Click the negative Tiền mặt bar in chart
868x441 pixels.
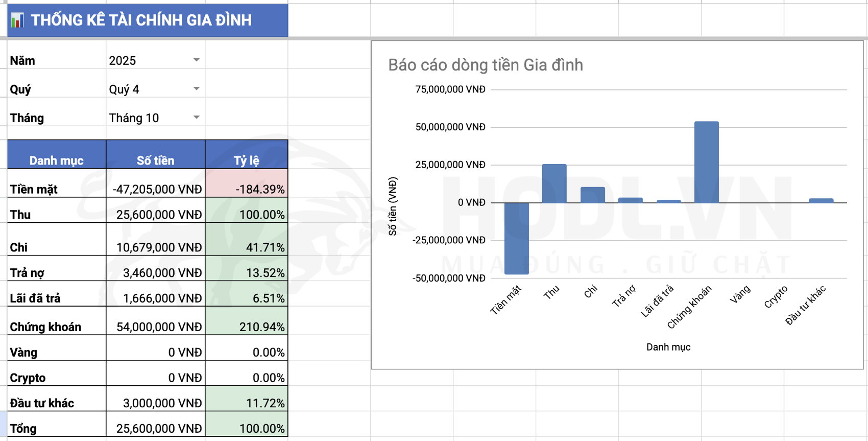click(516, 238)
